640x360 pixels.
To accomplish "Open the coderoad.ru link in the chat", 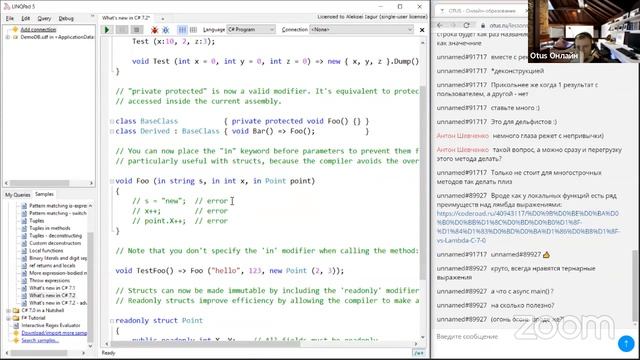I will [x=528, y=227].
